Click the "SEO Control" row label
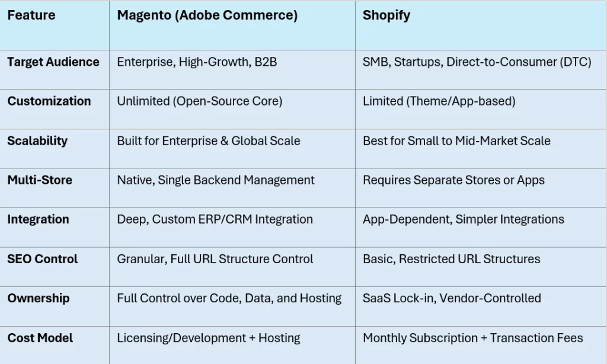Screen dimensions: 607x364 coord(43,259)
